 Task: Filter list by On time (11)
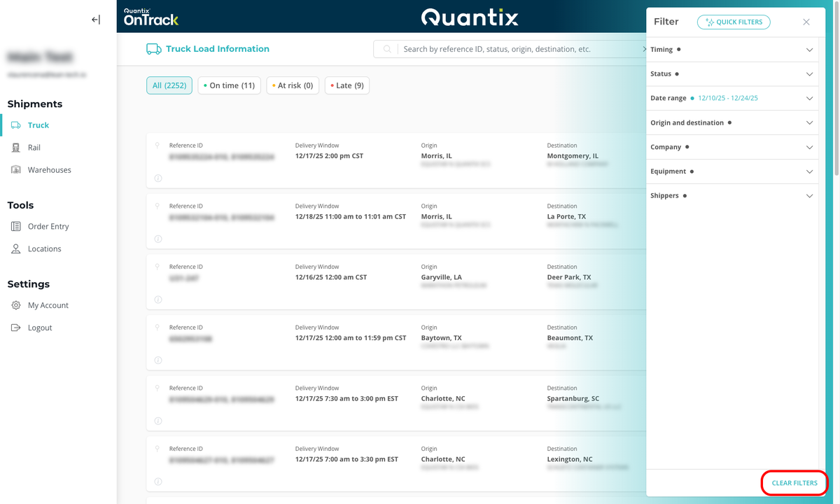(x=229, y=85)
